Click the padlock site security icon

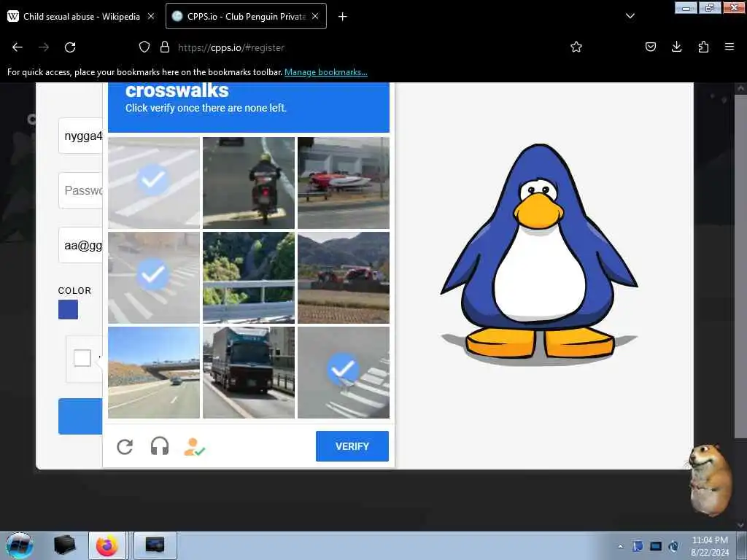tap(165, 47)
